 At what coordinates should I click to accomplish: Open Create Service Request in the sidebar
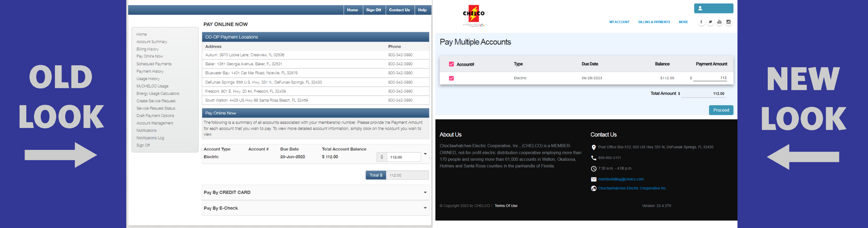(156, 101)
